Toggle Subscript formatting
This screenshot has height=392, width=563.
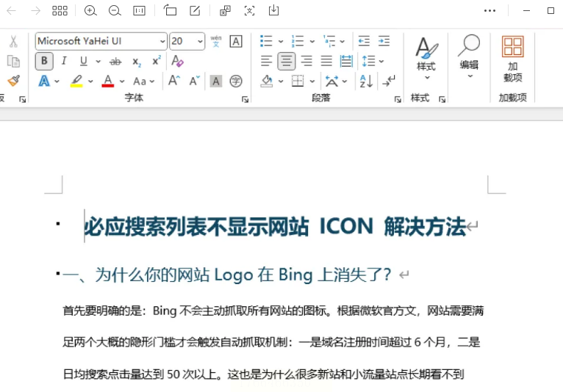[x=137, y=62]
